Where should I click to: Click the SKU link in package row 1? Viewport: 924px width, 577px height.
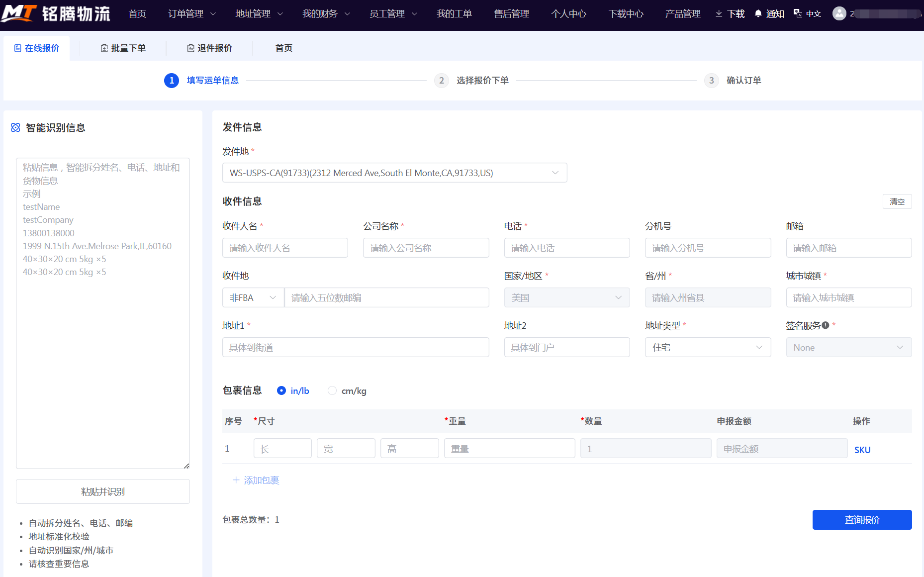(x=862, y=450)
